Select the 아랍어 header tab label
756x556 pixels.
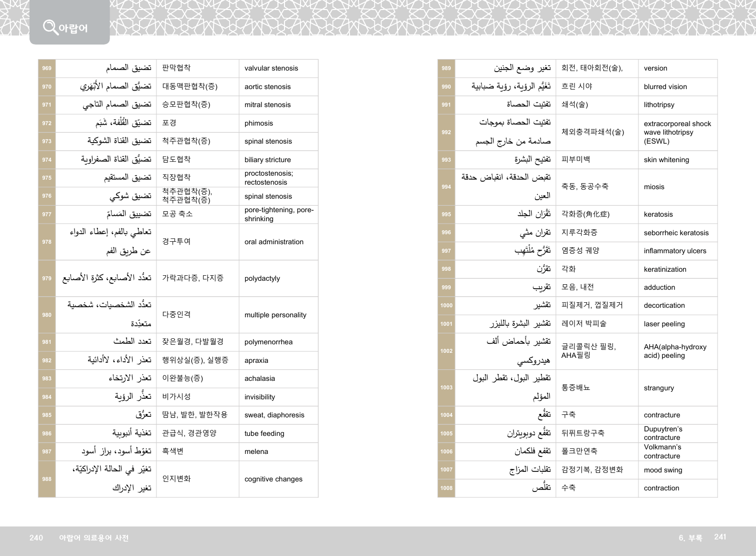(73, 29)
